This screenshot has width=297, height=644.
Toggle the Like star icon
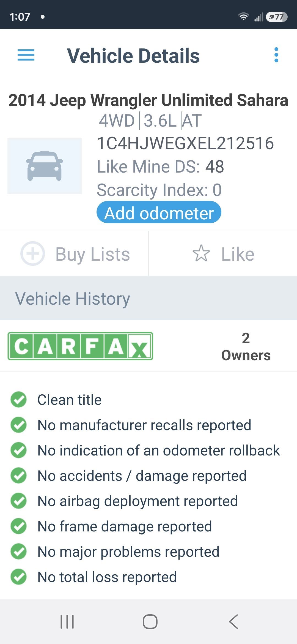tap(201, 253)
